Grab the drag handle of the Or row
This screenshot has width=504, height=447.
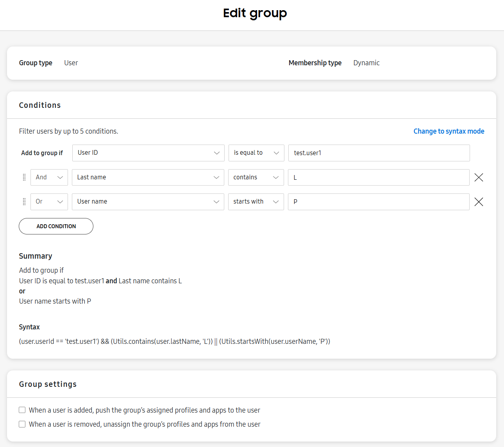click(x=24, y=202)
